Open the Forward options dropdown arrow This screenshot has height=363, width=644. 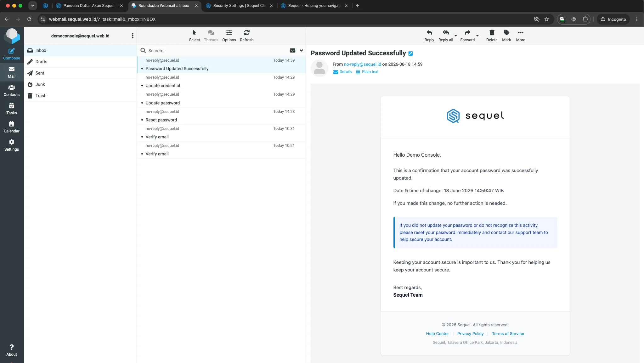pos(477,36)
